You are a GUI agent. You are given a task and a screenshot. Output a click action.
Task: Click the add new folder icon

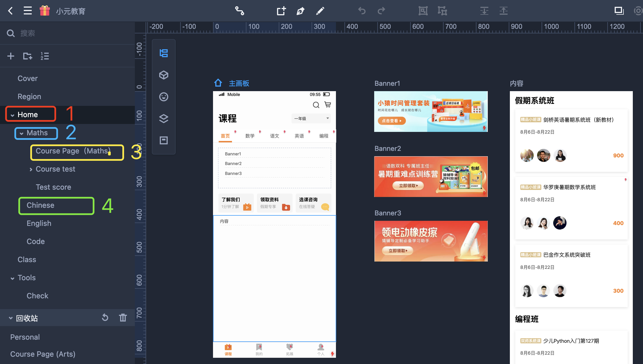click(27, 56)
